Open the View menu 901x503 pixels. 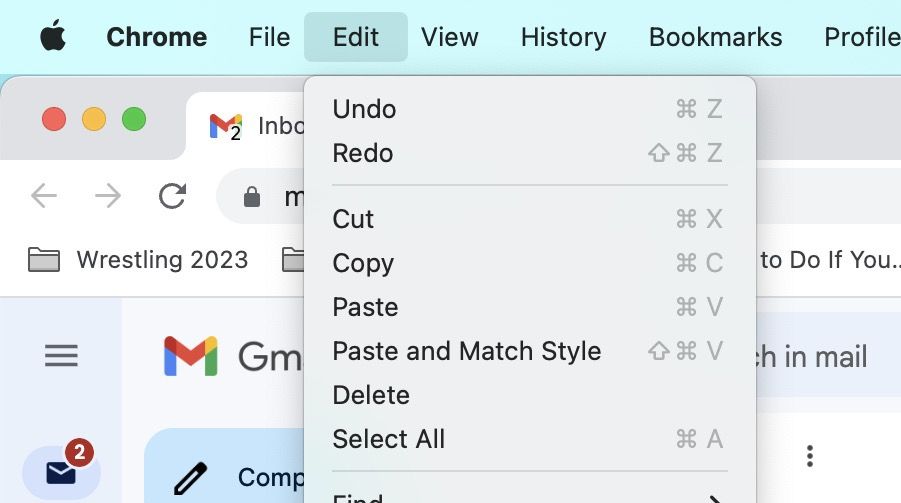pyautogui.click(x=450, y=38)
